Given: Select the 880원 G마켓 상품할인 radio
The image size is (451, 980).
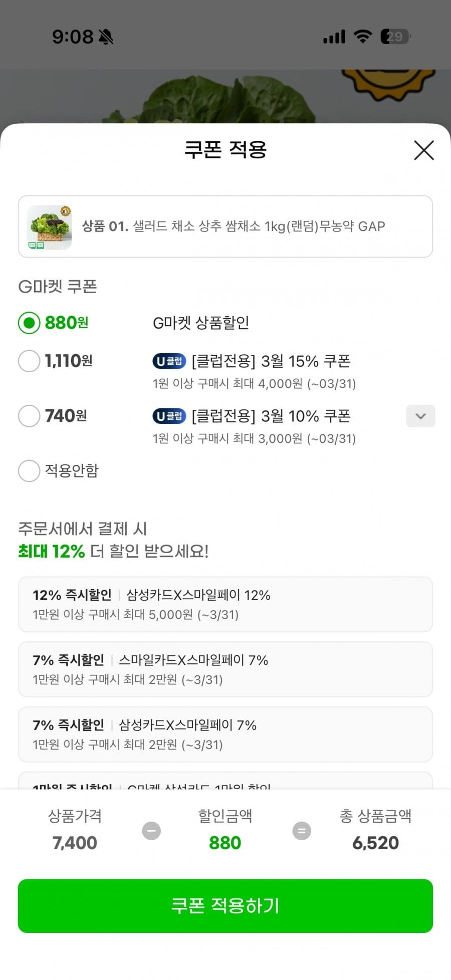Looking at the screenshot, I should (29, 323).
